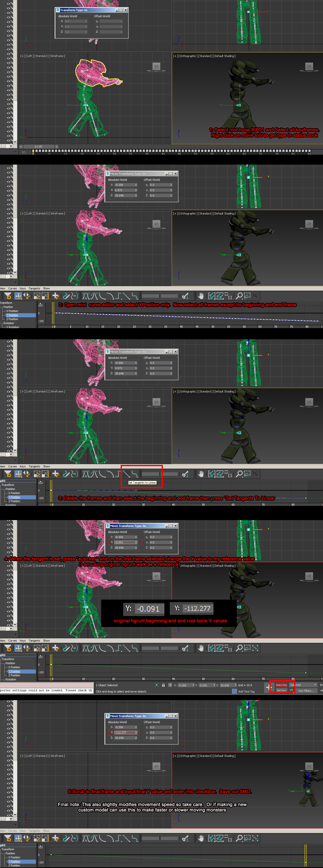Open the [Standard] menu in step 3 Left viewport
The height and width of the screenshot is (868, 323).
[42, 391]
